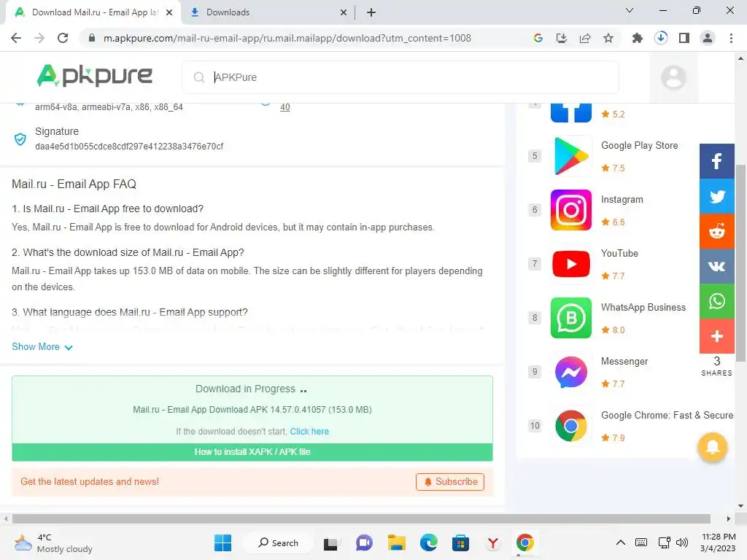Open the WhatsApp Business title link

(x=643, y=308)
